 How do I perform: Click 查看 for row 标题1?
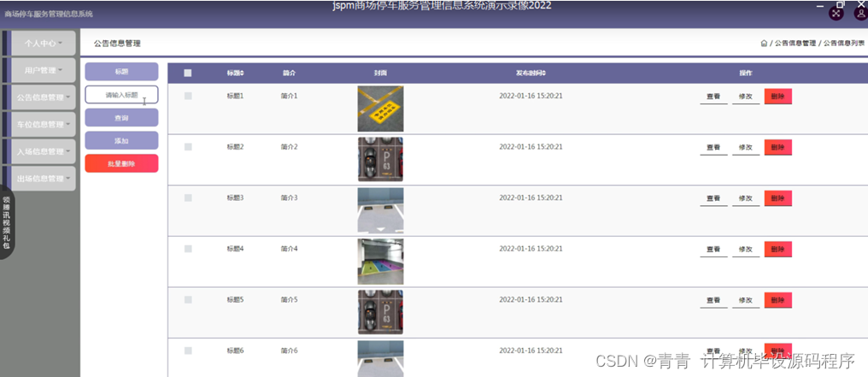point(713,97)
